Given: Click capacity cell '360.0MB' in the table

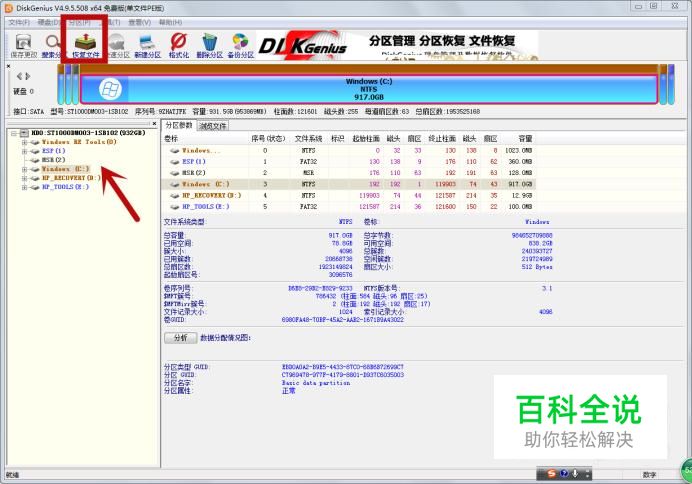Looking at the screenshot, I should [x=520, y=162].
